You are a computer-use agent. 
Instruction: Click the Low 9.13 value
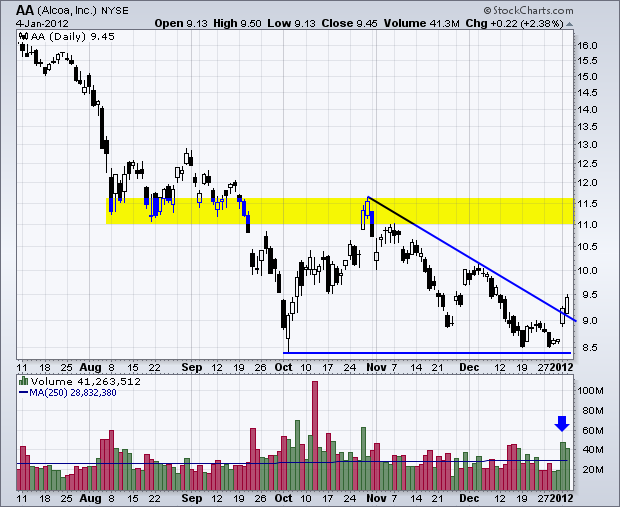point(291,23)
